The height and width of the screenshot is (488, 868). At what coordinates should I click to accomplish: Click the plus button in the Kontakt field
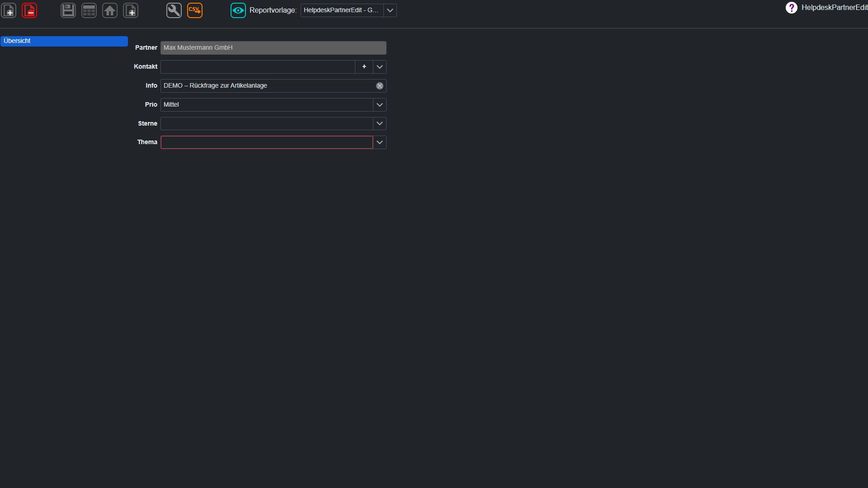pyautogui.click(x=364, y=67)
